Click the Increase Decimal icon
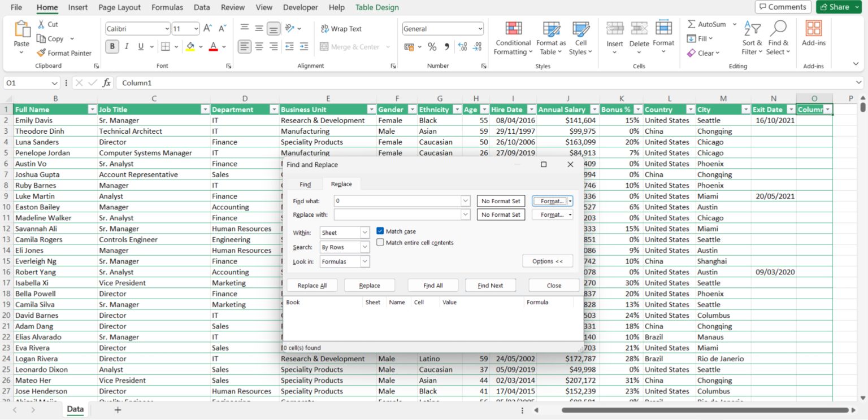 tap(462, 47)
